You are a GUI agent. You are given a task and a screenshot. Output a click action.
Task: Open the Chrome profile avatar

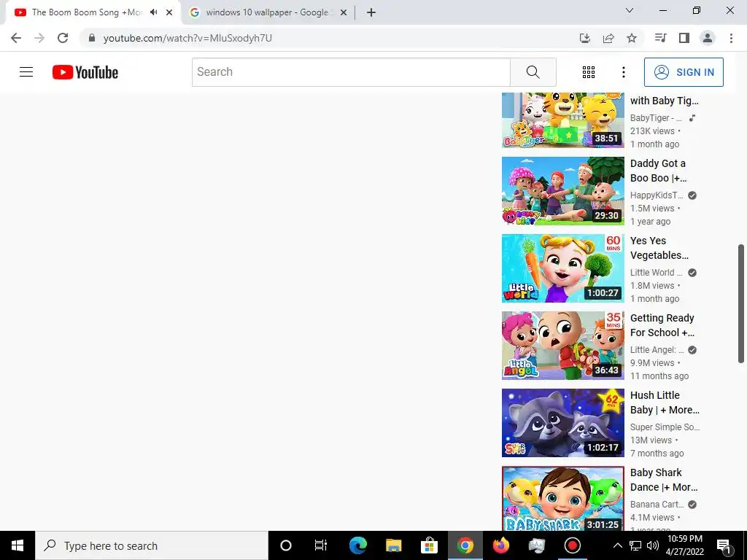[708, 38]
